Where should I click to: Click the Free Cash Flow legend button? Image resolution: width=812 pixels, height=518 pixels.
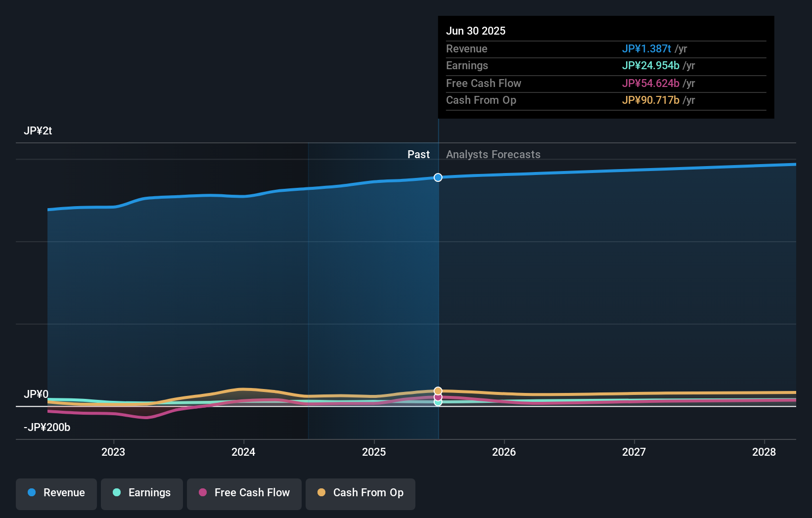(244, 493)
